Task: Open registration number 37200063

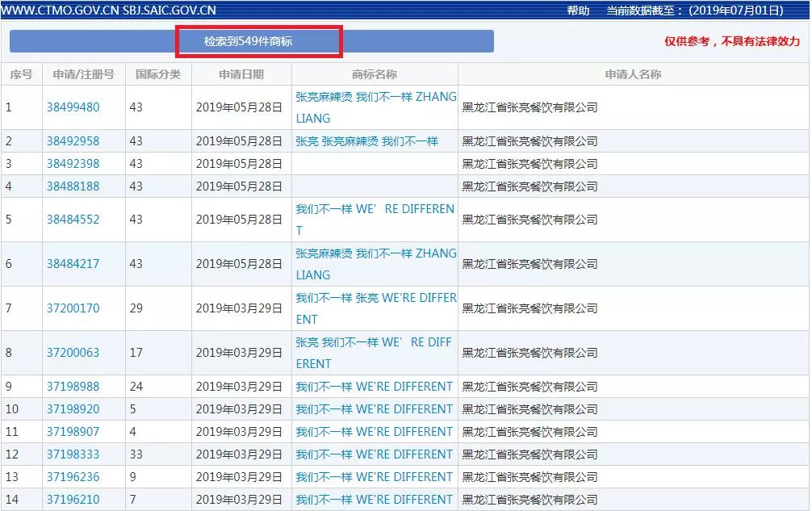Action: [73, 353]
